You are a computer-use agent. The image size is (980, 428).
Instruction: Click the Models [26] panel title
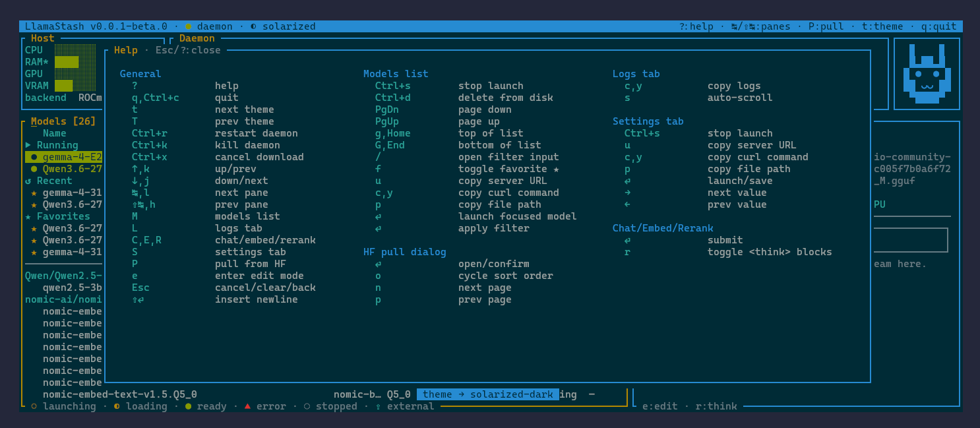click(x=63, y=121)
